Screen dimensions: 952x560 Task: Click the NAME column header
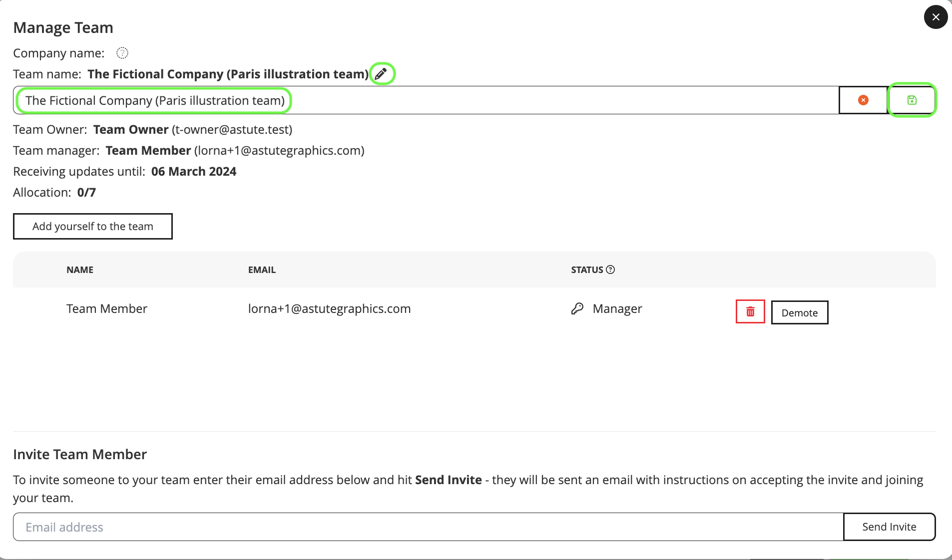click(x=80, y=270)
